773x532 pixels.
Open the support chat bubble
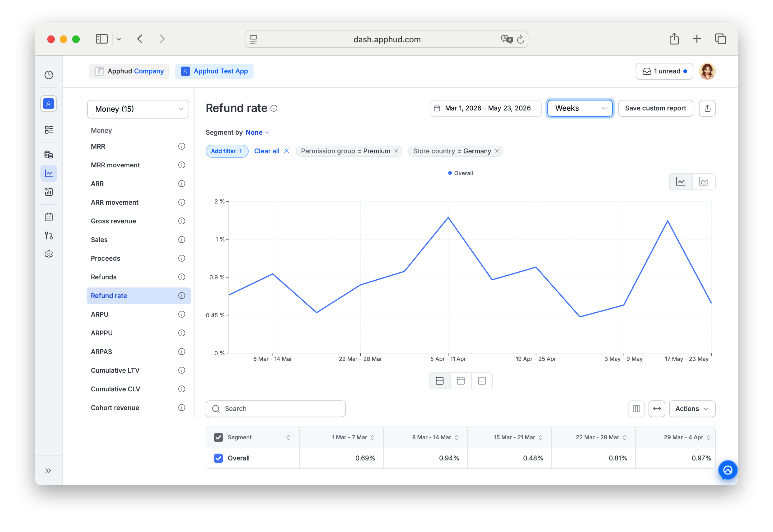[x=728, y=470]
